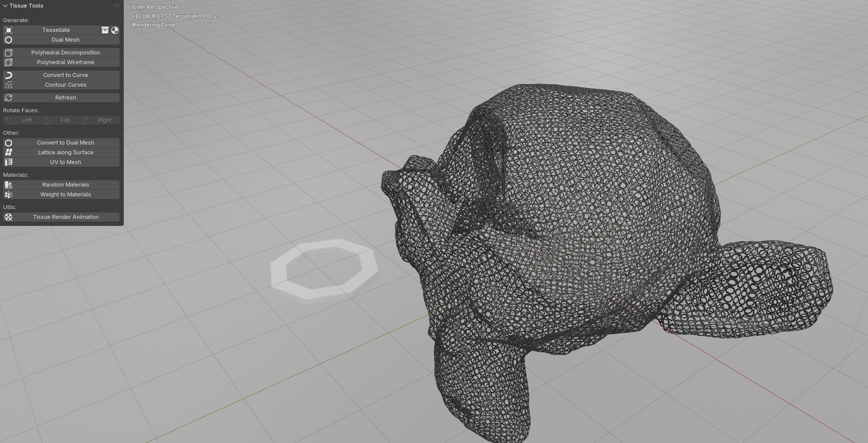The image size is (868, 443).
Task: Select the hexagon icon next to Dual Mesh
Action: click(x=8, y=39)
